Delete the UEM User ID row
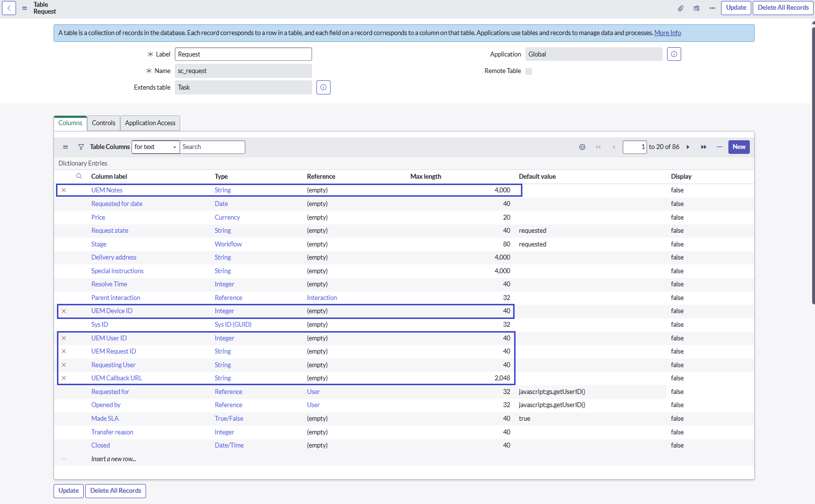The width and height of the screenshot is (815, 504). (x=64, y=338)
